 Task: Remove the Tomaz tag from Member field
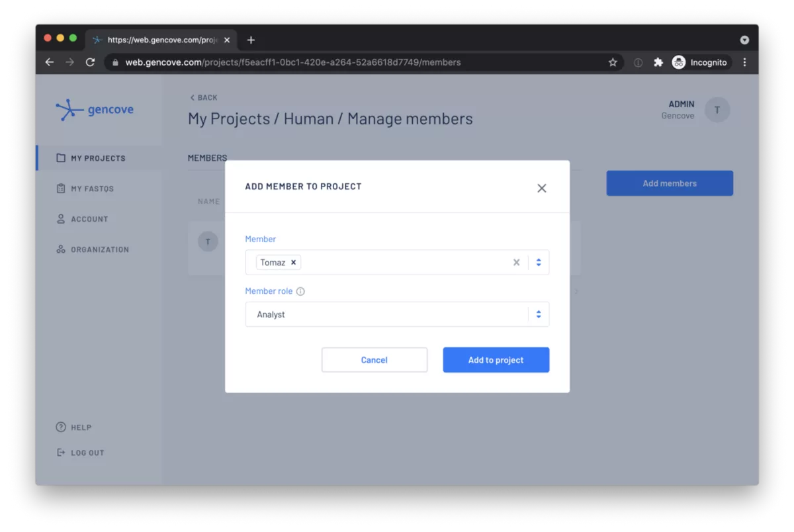click(x=294, y=263)
